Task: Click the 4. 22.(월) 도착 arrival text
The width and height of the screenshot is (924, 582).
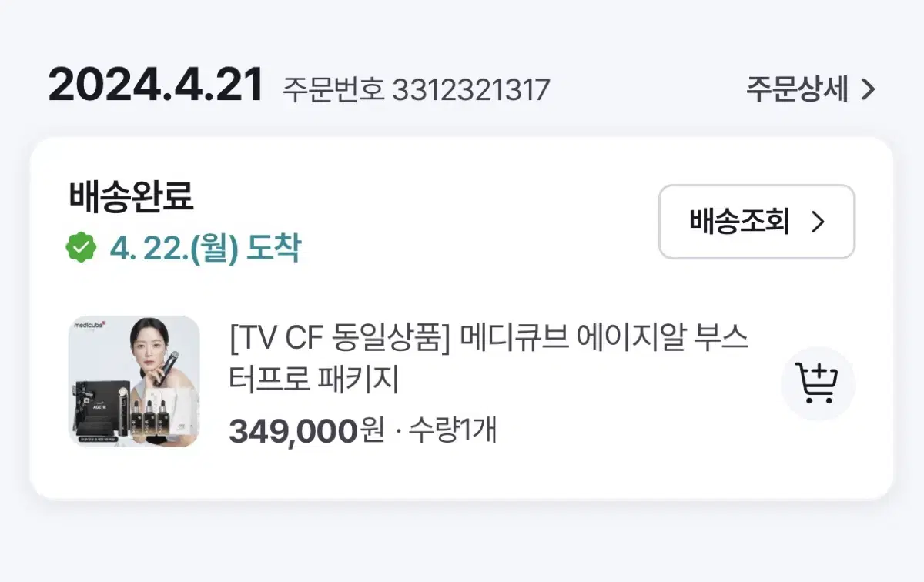Action: pos(204,248)
